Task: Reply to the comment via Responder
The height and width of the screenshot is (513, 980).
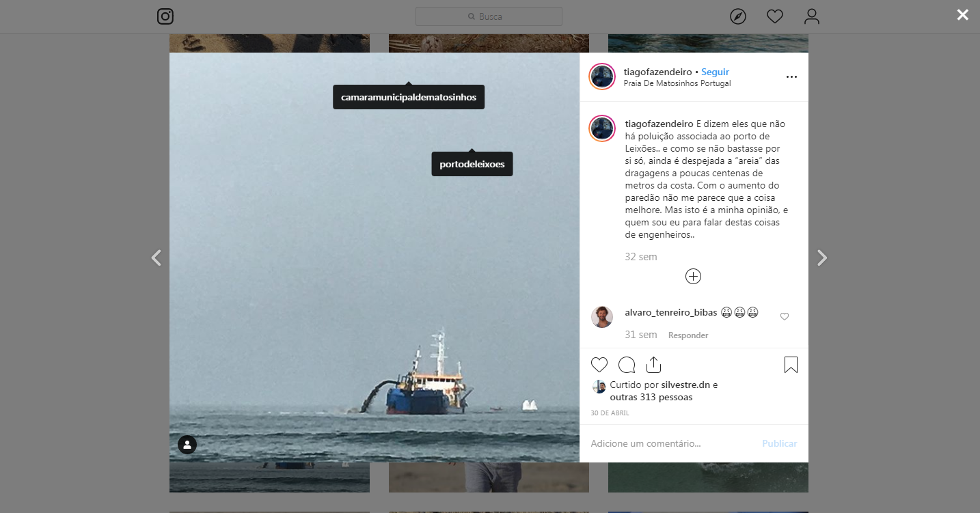Action: coord(688,335)
